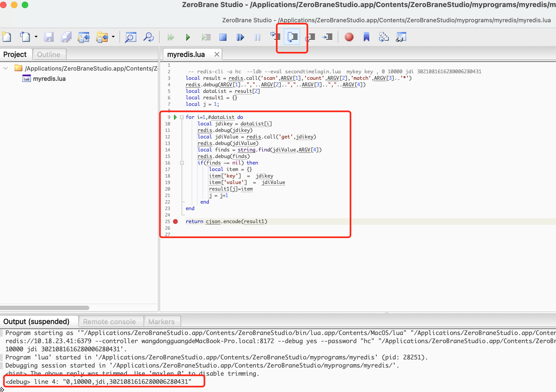Close the myredis.lua editor tab
Screen dimensions: 556x392
217,54
